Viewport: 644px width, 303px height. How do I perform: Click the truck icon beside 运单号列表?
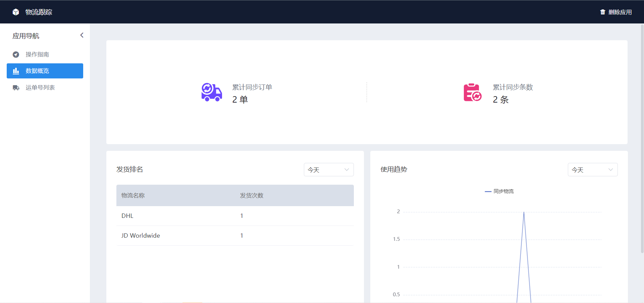16,87
